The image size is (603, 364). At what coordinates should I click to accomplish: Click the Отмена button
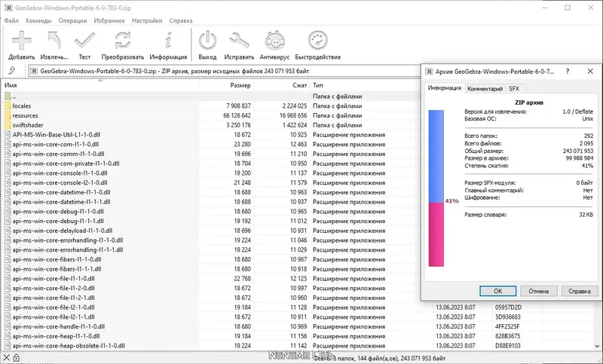(x=538, y=291)
